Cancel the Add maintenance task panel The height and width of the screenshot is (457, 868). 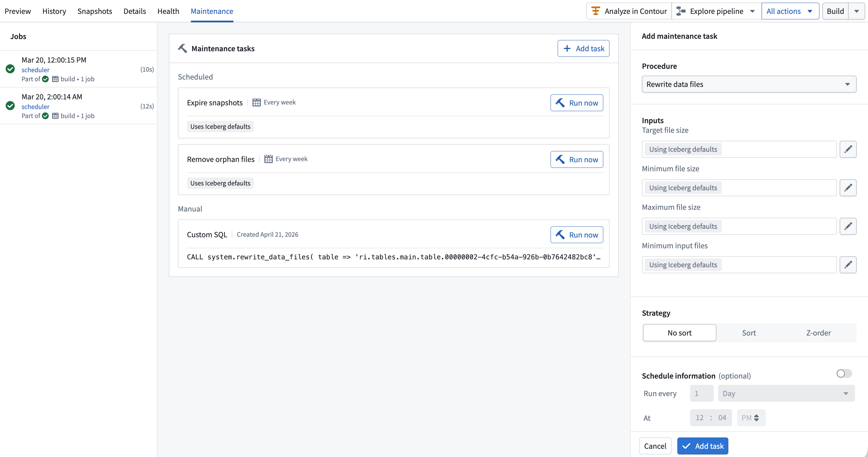655,446
